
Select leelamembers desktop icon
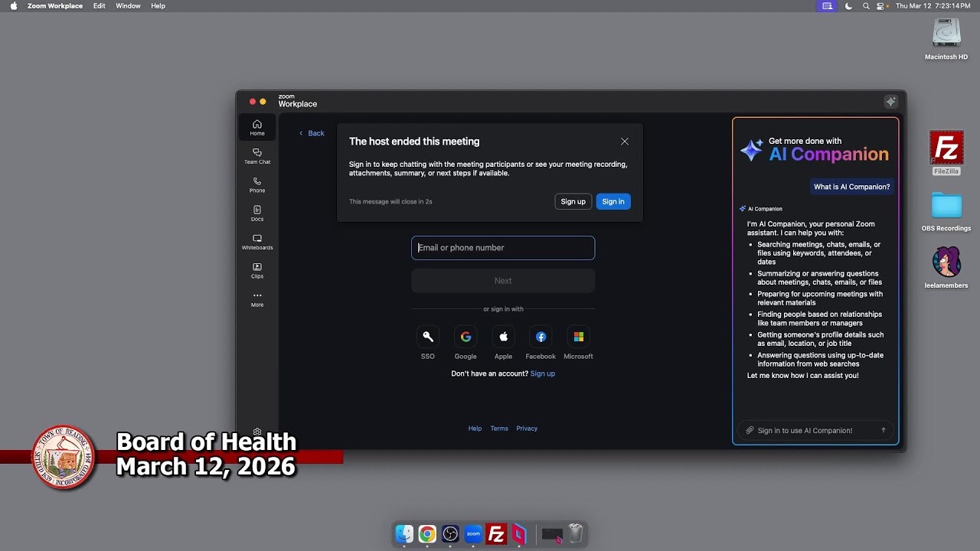tap(946, 268)
